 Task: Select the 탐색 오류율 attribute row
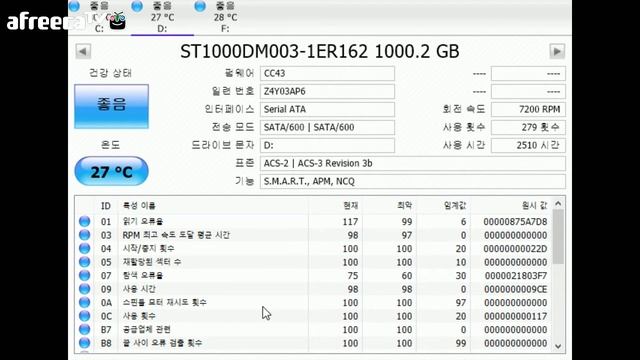tap(313, 275)
